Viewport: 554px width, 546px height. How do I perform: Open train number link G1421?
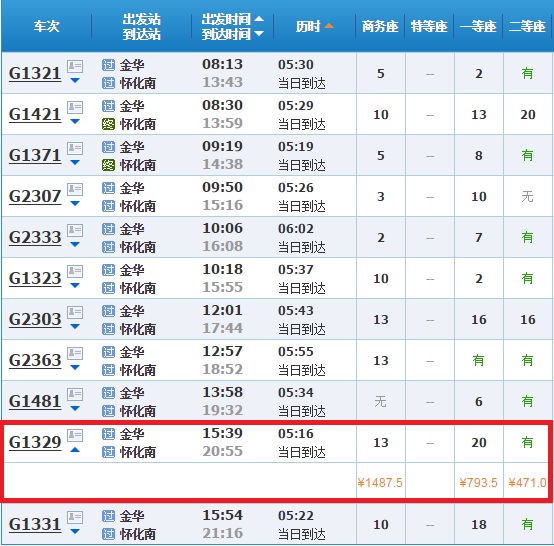click(35, 115)
